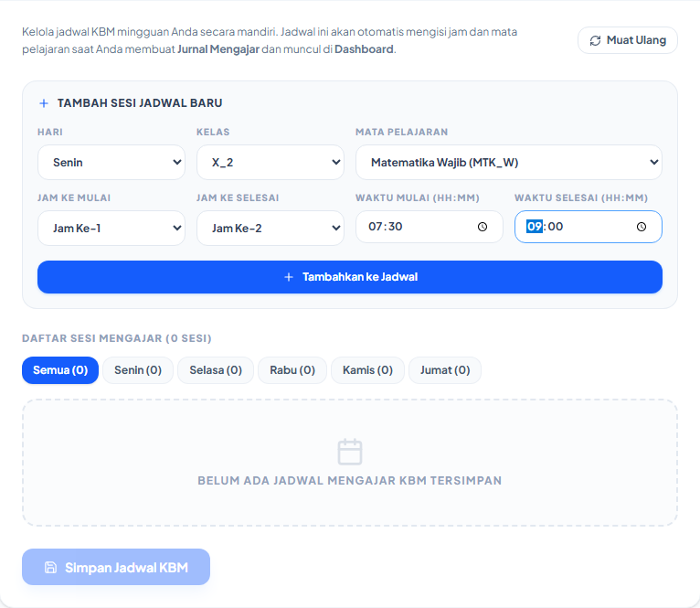Click the clock icon in Waktu Selesai field
Viewport: 700px width, 608px height.
(642, 227)
